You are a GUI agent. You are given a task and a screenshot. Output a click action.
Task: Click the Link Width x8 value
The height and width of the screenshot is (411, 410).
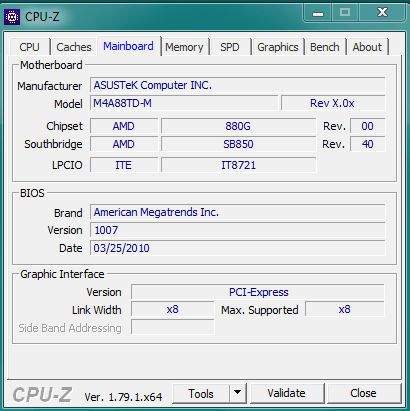[172, 310]
